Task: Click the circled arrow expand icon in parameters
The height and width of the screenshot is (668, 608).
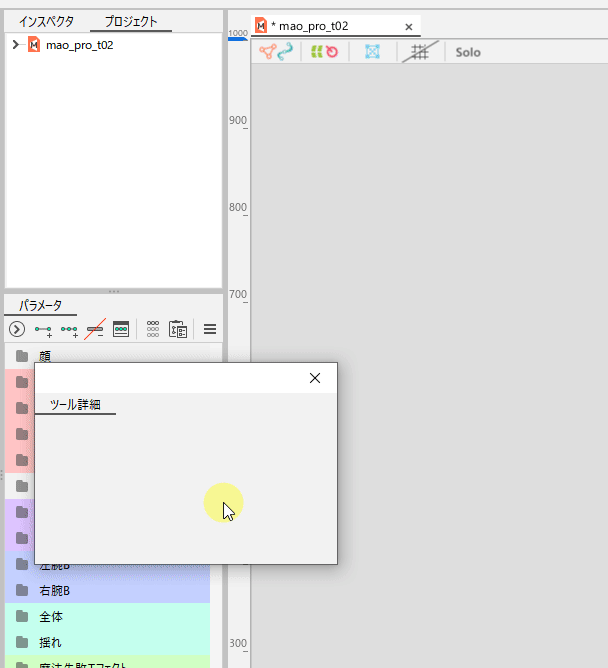Action: tap(16, 329)
